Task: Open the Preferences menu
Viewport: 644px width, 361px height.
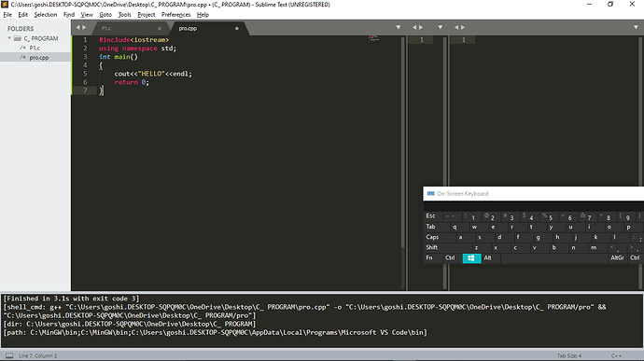Action: click(175, 14)
